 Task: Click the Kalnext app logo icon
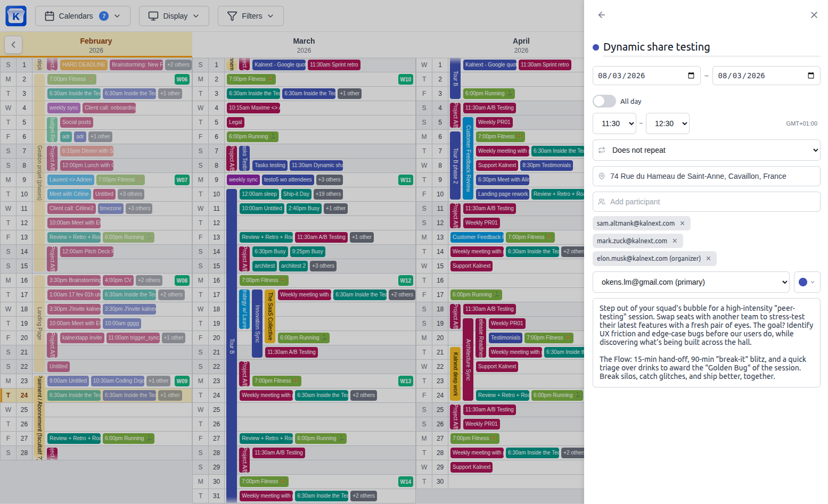click(x=16, y=16)
